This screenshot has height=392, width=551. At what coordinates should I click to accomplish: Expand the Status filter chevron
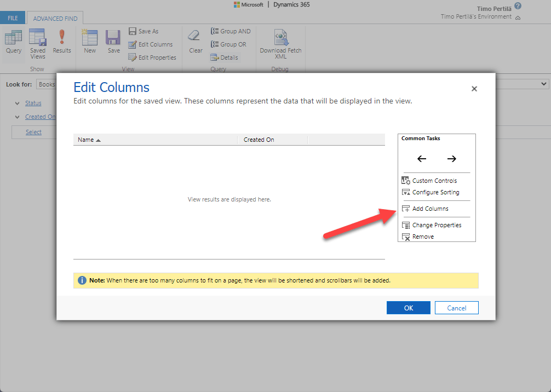click(x=18, y=103)
